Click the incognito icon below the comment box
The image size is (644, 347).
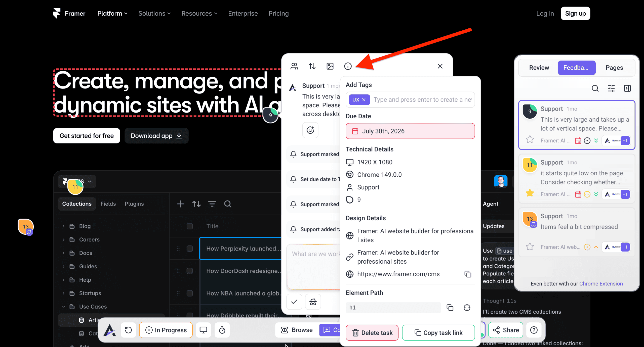pyautogui.click(x=313, y=302)
